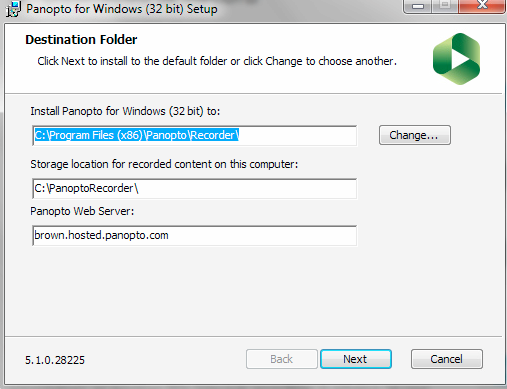Select the C:\PanoptoRecorder\ storage location field
This screenshot has height=389, width=507.
click(x=195, y=189)
